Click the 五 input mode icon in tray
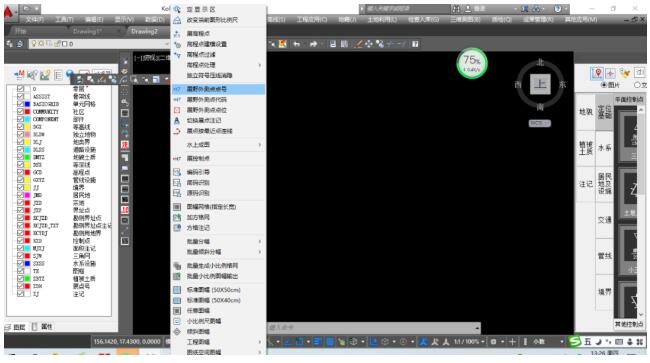 [587, 342]
